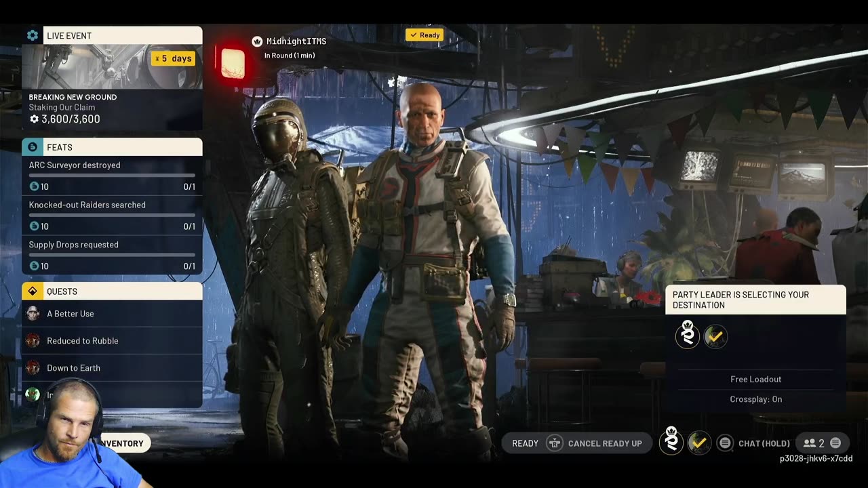Click the reward coin icon under ARC Surveyor

(34, 186)
